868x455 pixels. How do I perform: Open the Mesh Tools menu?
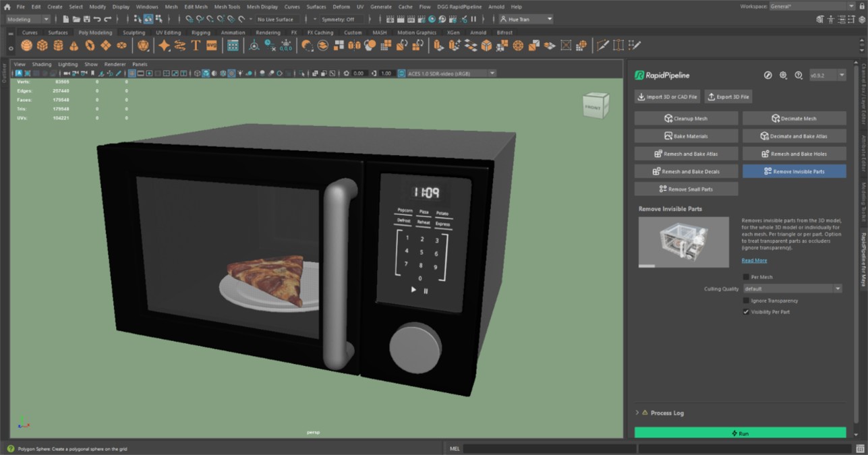[x=227, y=7]
